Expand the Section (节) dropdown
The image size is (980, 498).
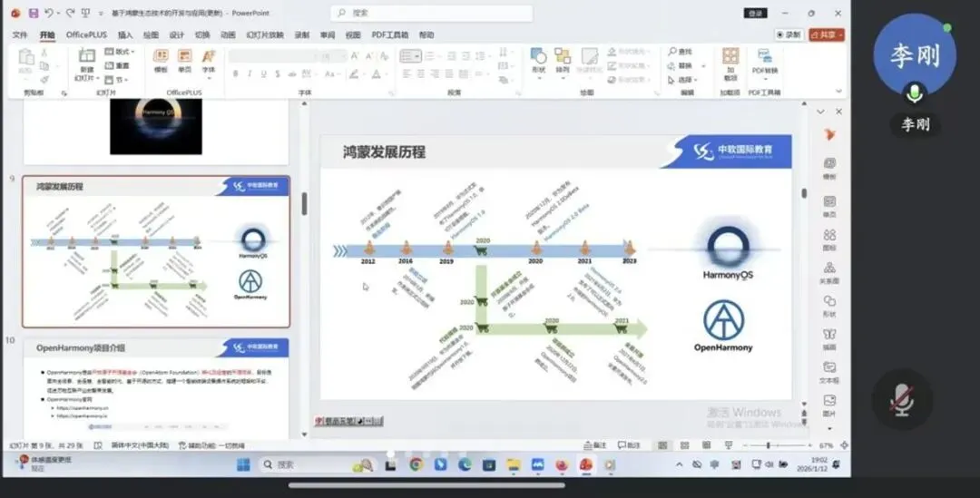115,79
